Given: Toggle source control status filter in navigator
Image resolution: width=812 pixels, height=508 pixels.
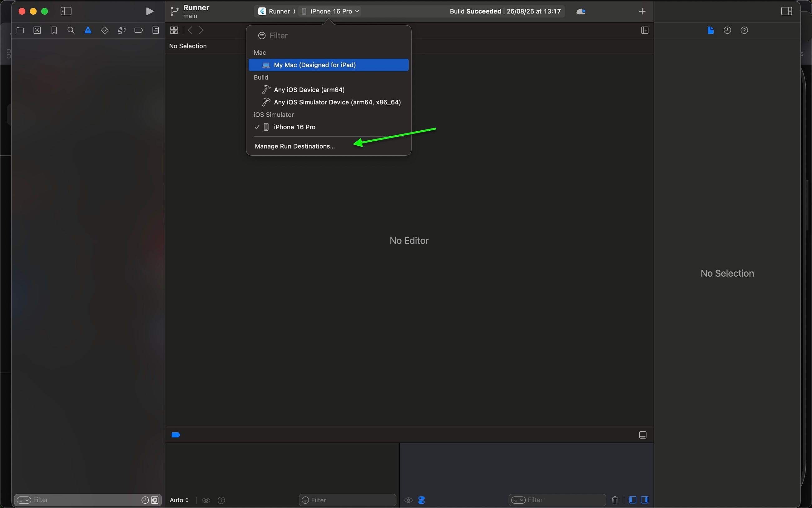Looking at the screenshot, I should (155, 500).
